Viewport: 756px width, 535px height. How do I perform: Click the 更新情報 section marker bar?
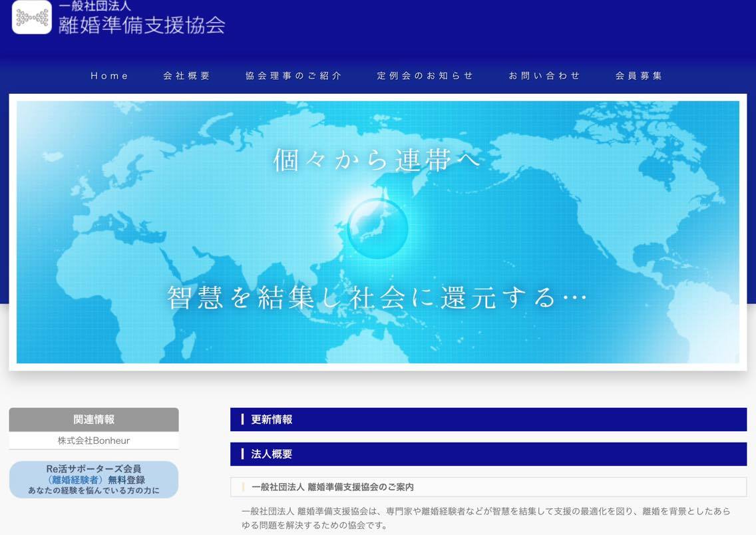click(489, 419)
